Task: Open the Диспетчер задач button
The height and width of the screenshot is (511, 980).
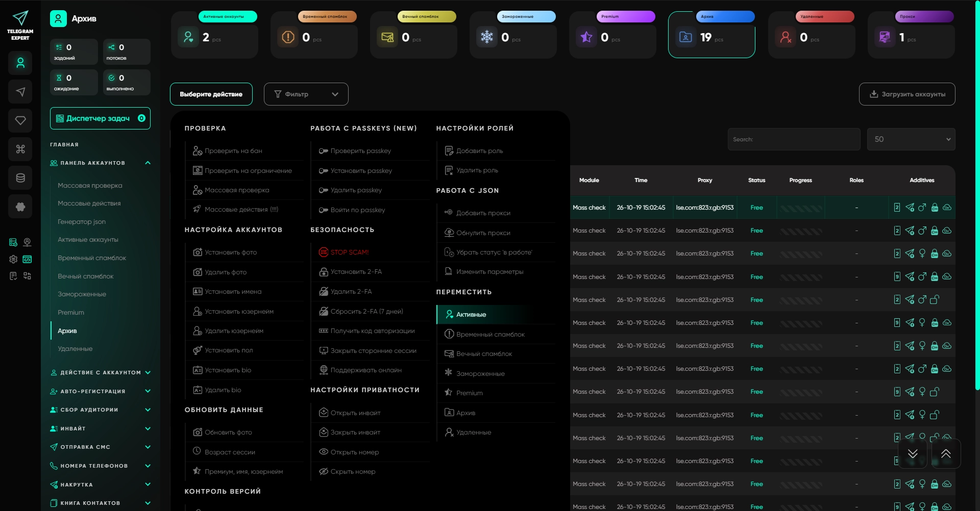Action: (x=101, y=118)
